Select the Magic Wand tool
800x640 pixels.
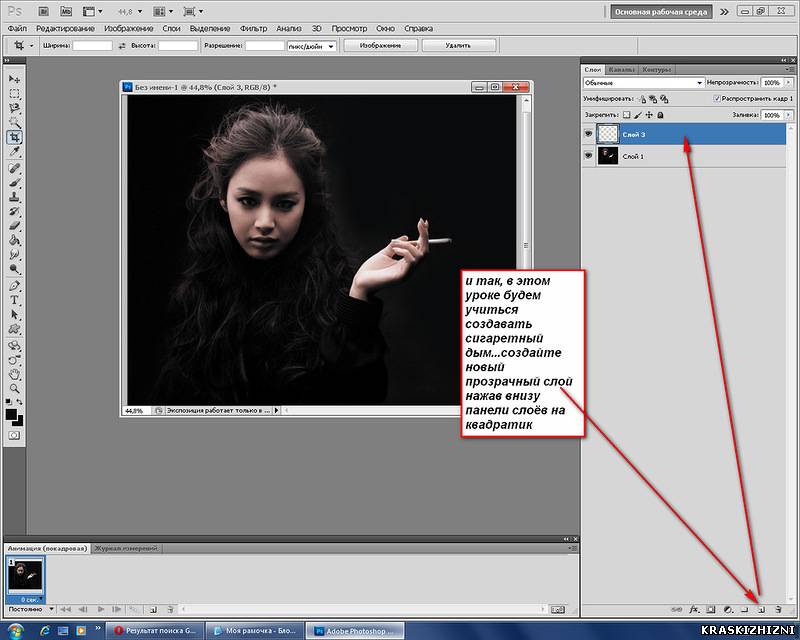pyautogui.click(x=14, y=122)
